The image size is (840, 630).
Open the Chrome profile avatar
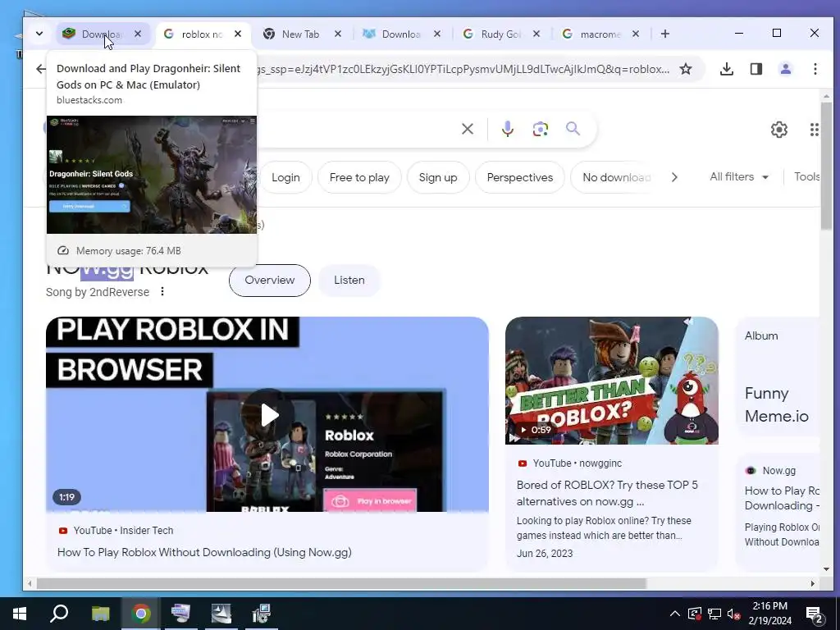(x=785, y=69)
